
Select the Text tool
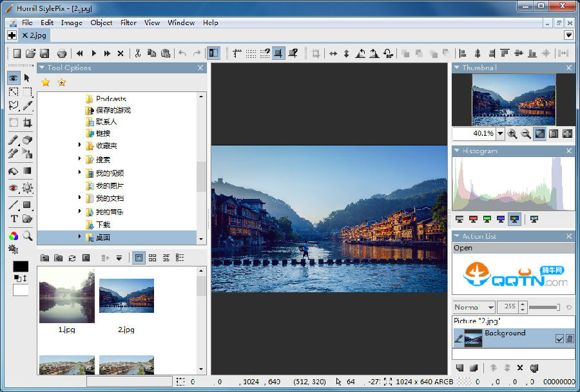[14, 219]
